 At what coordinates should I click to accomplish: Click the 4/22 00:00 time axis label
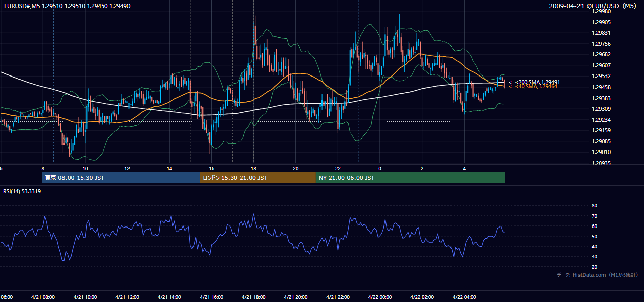pyautogui.click(x=379, y=297)
